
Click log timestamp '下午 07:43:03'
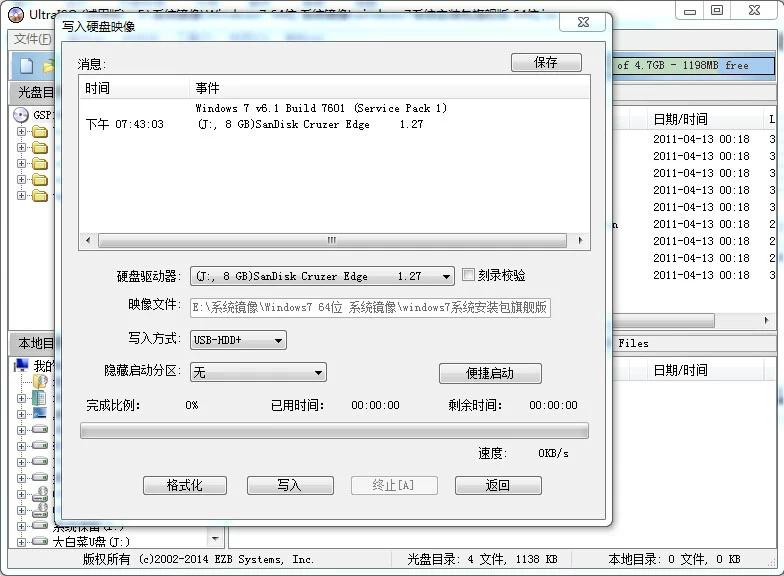tap(125, 124)
